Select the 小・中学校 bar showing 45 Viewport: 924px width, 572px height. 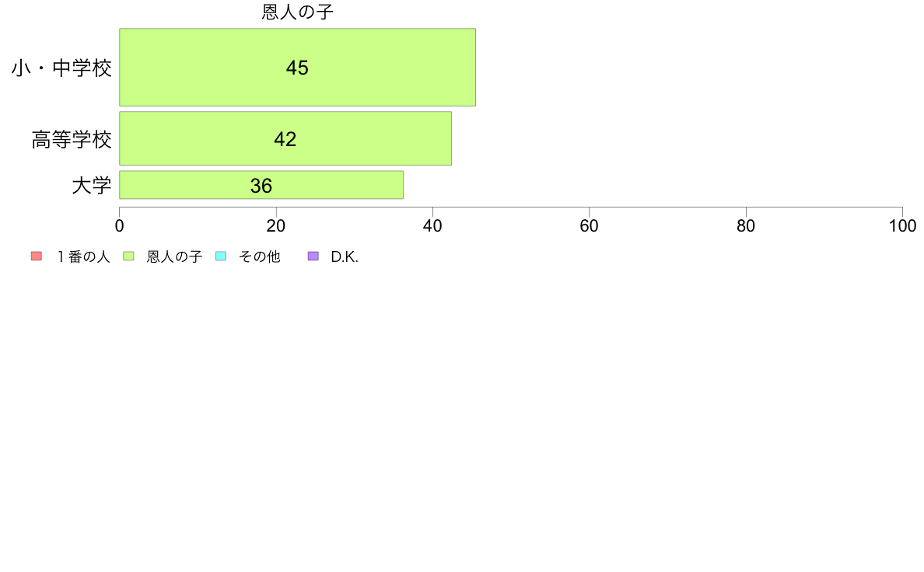(298, 67)
